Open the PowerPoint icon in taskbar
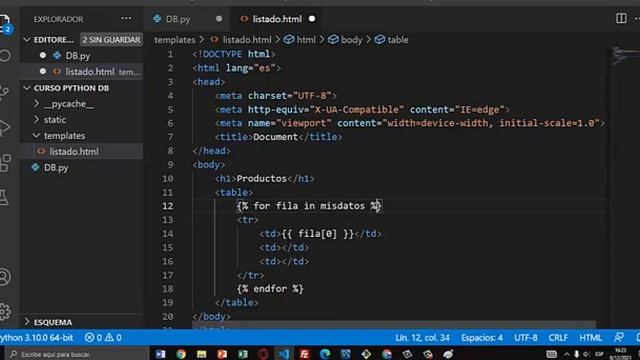 coord(222,354)
